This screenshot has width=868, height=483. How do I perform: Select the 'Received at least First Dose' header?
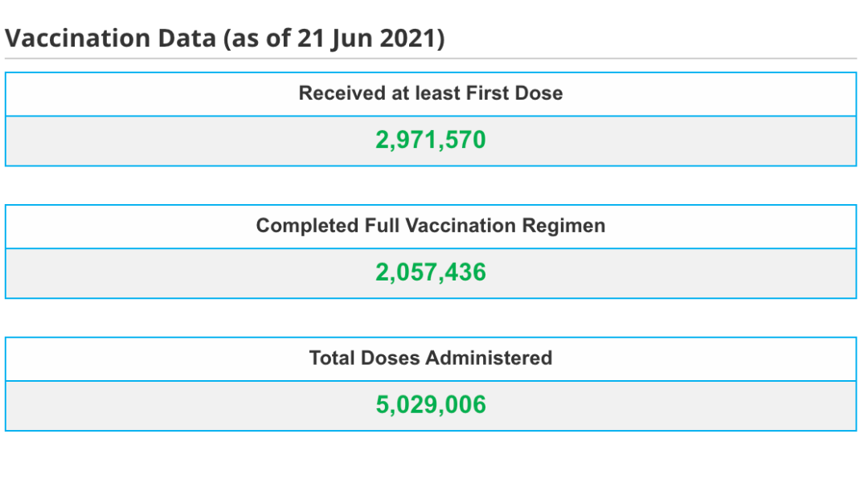tap(431, 93)
